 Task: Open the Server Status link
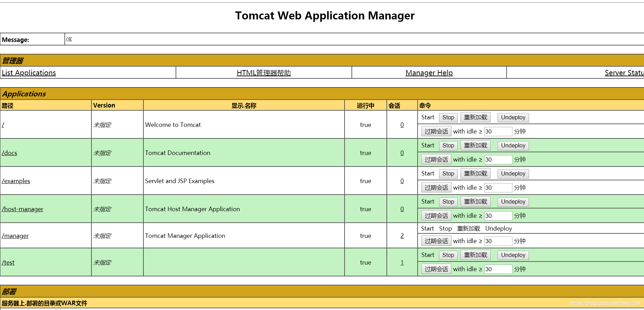tap(624, 73)
